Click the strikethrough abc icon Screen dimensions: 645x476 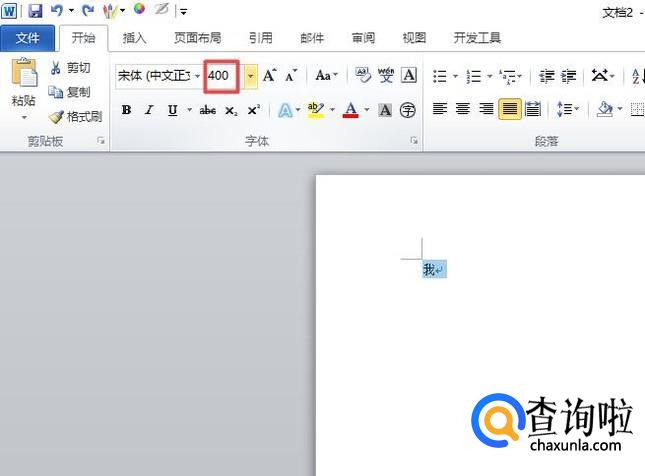pyautogui.click(x=208, y=110)
